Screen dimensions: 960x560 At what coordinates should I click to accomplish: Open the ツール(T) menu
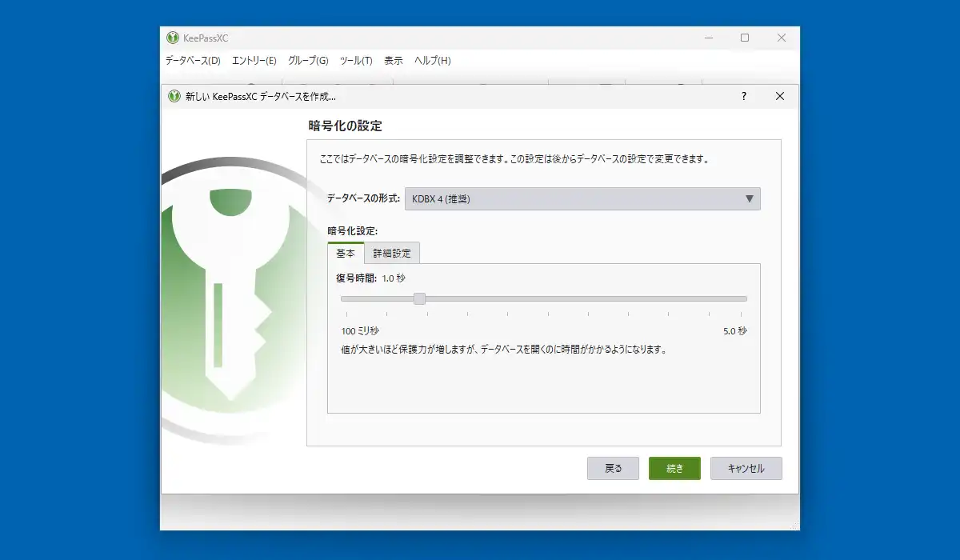pos(356,61)
